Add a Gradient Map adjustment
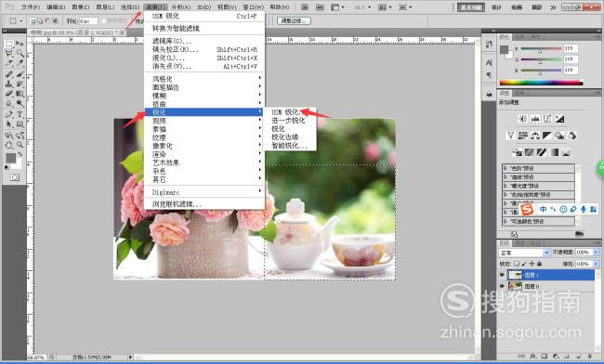The height and width of the screenshot is (364, 604). coord(554,152)
